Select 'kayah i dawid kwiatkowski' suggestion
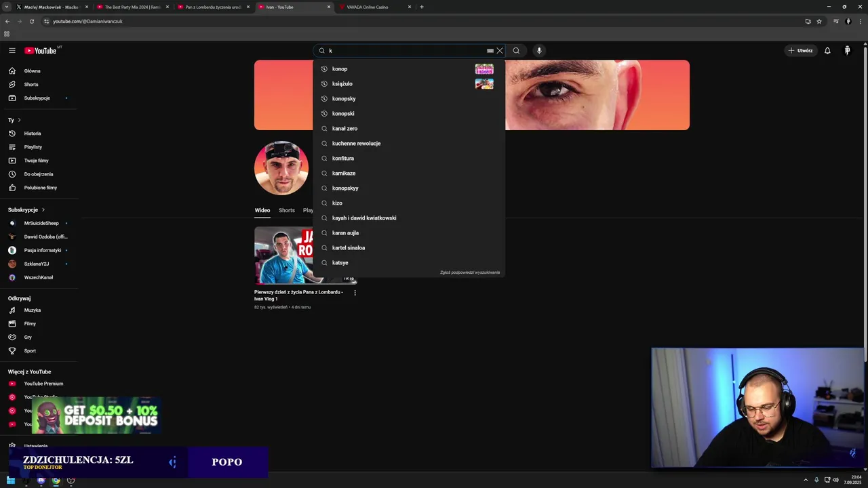This screenshot has height=488, width=868. (409, 218)
